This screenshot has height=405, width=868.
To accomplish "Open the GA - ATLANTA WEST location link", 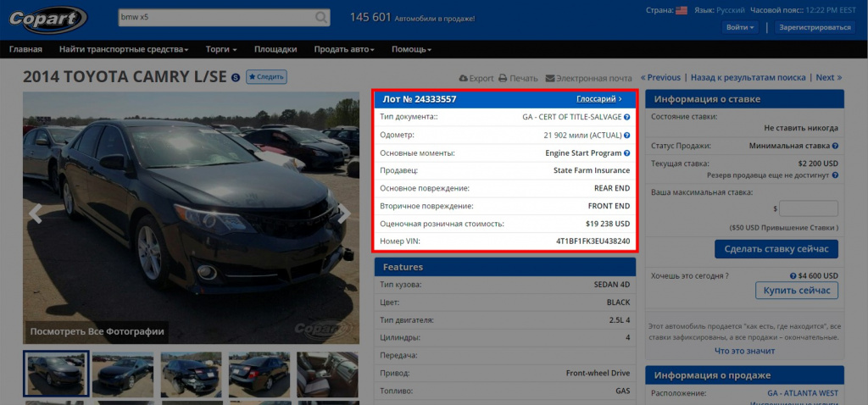I will pos(803,393).
